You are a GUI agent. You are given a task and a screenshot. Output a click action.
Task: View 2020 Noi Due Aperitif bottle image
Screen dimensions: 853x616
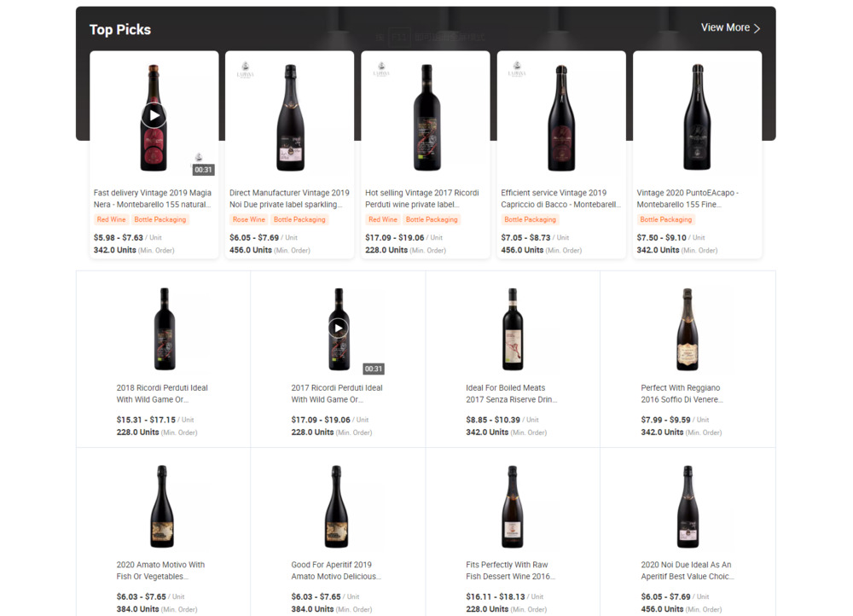click(x=688, y=507)
